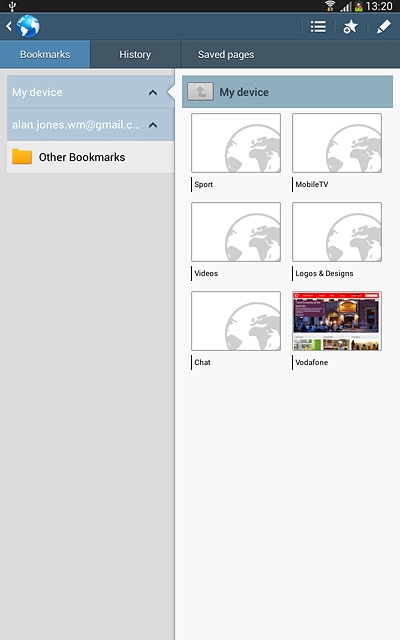The width and height of the screenshot is (400, 640).
Task: Tap the Logos & Designs label text
Action: coord(324,273)
